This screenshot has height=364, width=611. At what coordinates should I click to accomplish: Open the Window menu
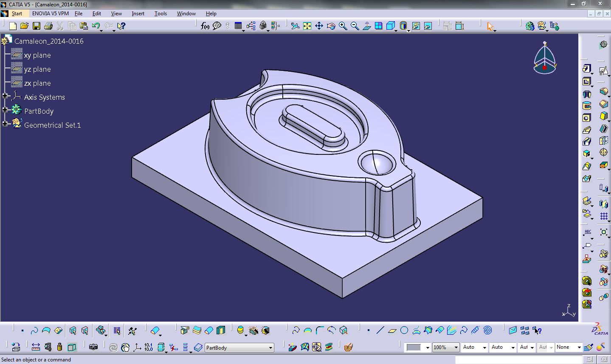click(186, 14)
